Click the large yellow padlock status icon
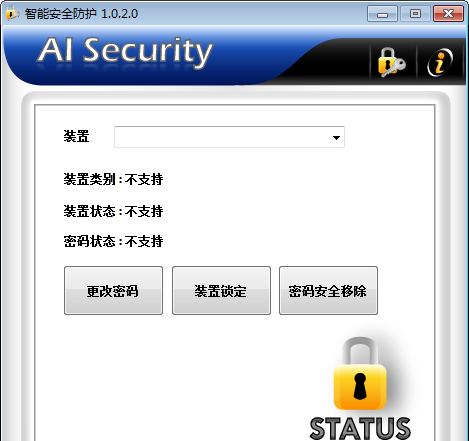Viewport: 469px width, 441px height. click(x=360, y=374)
